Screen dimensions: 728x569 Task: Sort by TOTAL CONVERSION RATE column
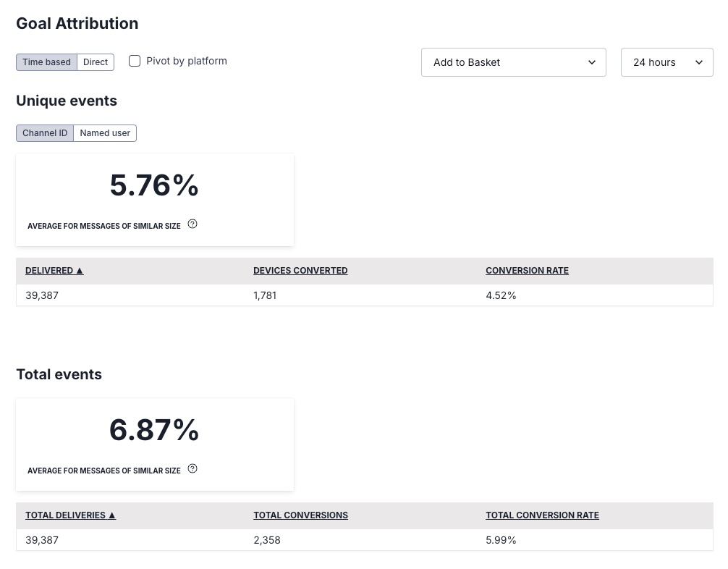click(542, 515)
